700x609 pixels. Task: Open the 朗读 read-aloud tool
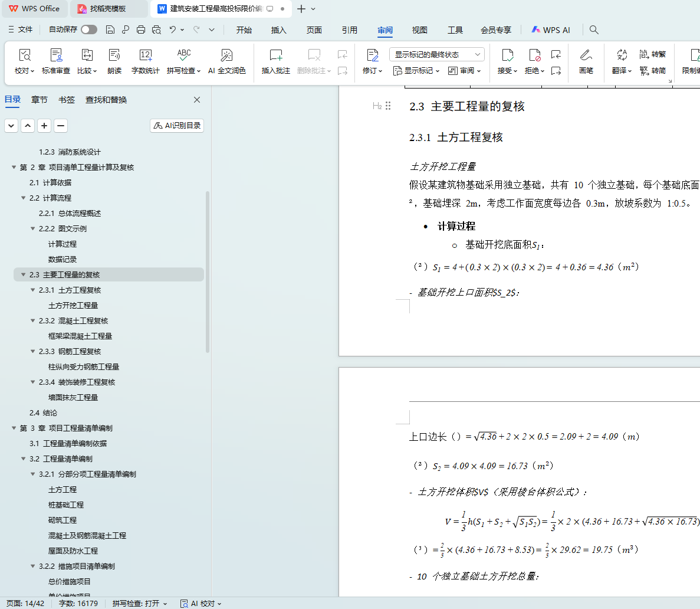pyautogui.click(x=114, y=61)
